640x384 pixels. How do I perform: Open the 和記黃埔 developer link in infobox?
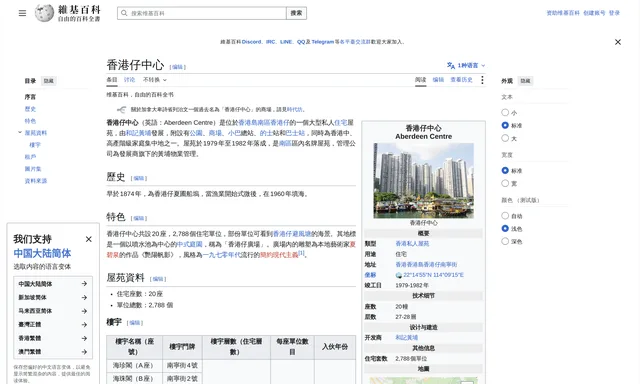(407, 338)
